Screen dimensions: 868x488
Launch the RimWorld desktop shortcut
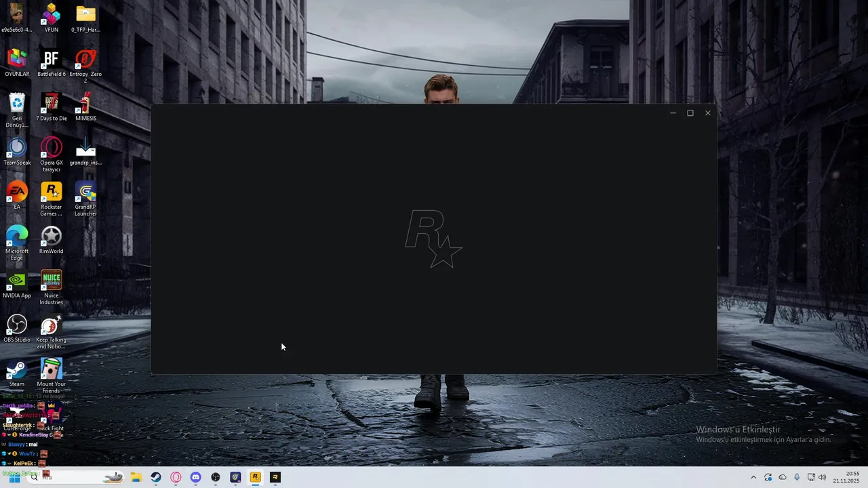pos(51,240)
